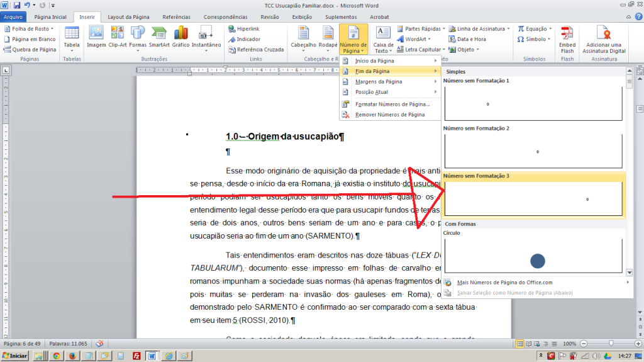
Task: Insert a Referência Cruzada
Action: tap(256, 49)
